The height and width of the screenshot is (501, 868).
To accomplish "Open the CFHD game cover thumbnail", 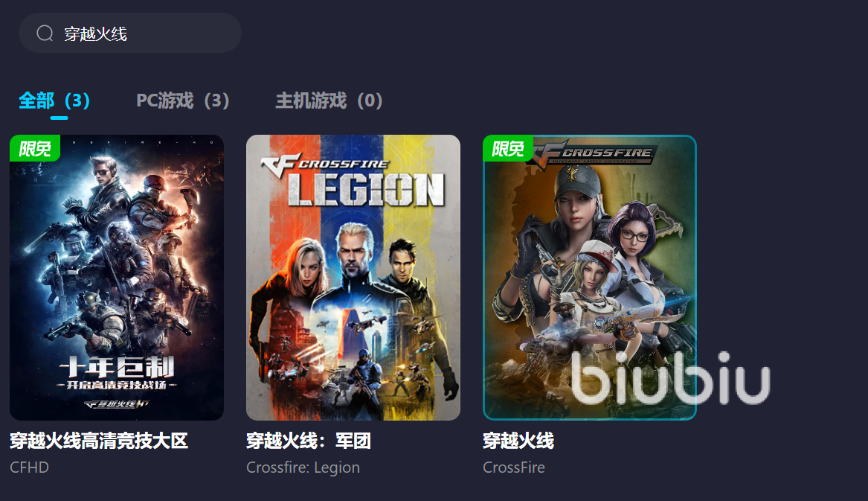I will coord(117,277).
